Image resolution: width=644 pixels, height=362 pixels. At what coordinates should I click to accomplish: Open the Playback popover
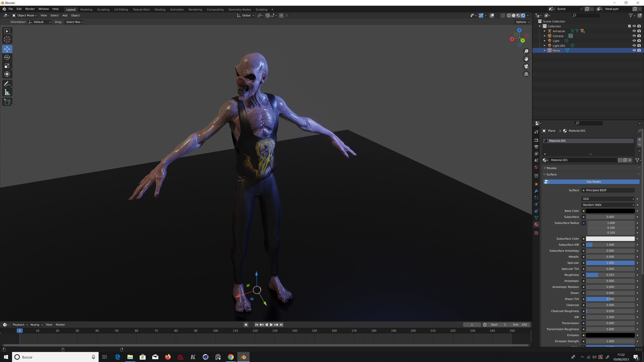pos(20,325)
